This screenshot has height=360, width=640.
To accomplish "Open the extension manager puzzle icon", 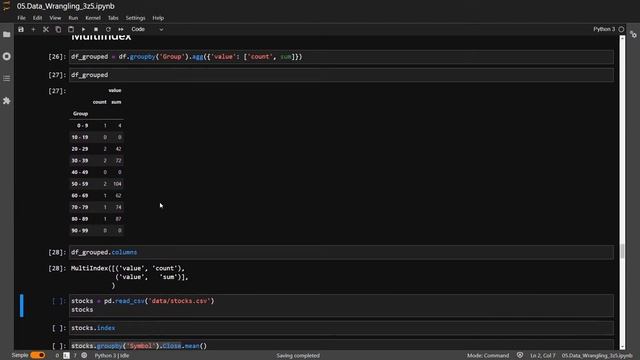I will (x=7, y=100).
